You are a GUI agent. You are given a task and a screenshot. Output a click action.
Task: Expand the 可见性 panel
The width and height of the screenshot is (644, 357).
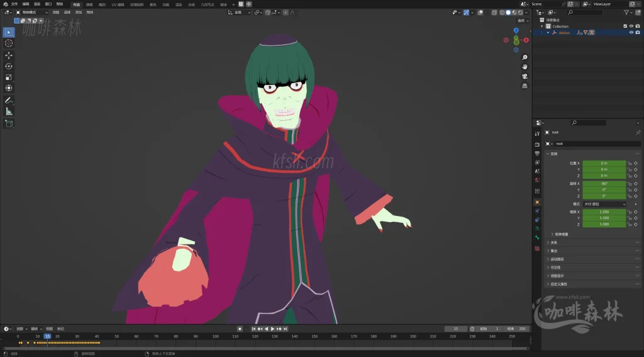click(591, 268)
